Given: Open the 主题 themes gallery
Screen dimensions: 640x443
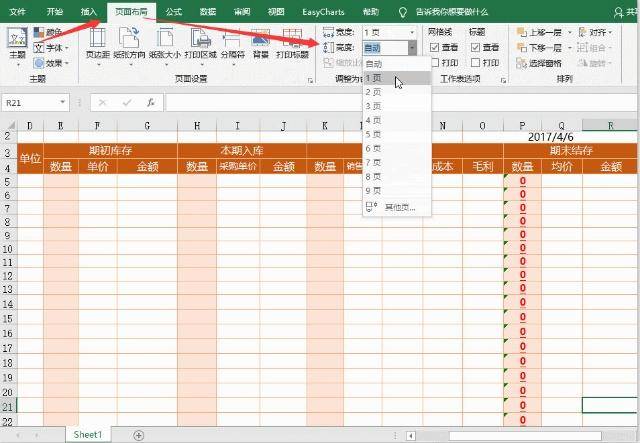Looking at the screenshot, I should click(x=17, y=43).
